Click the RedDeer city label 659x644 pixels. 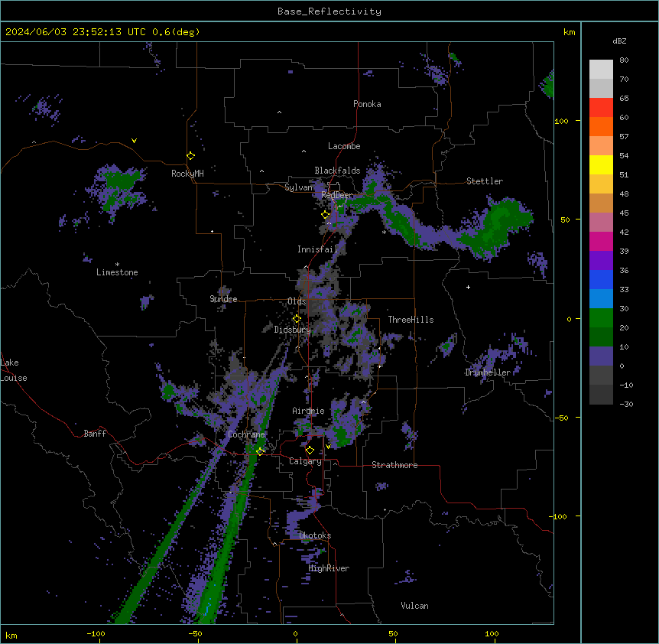337,195
